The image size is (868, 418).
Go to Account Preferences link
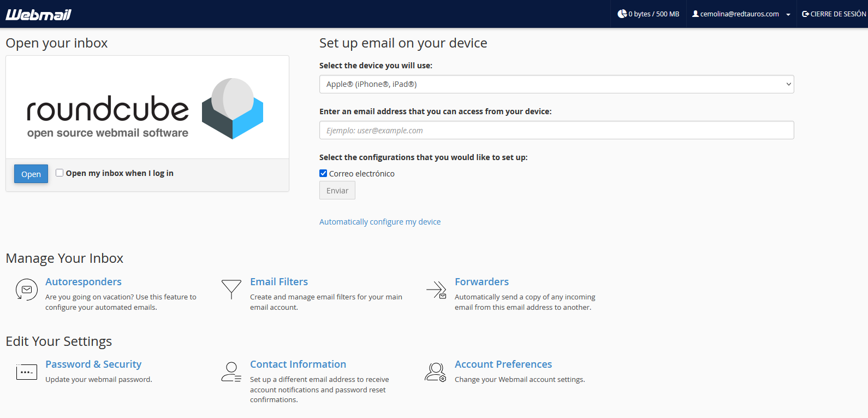503,364
